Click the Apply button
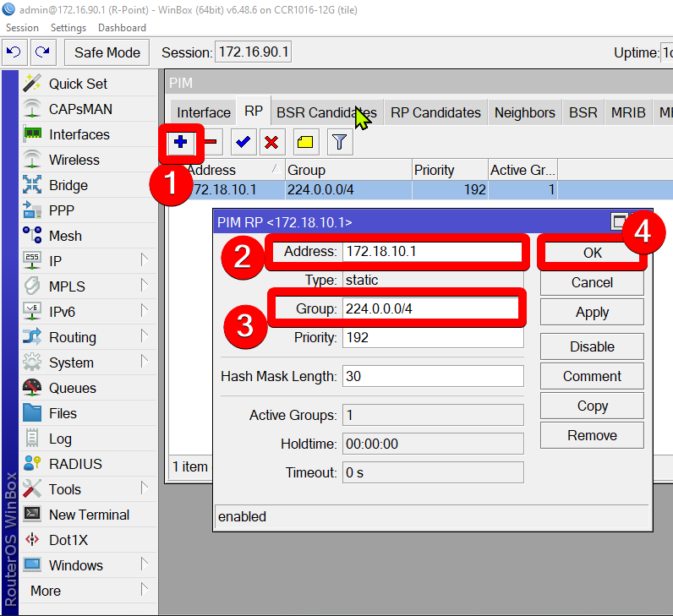The height and width of the screenshot is (616, 673). (592, 312)
